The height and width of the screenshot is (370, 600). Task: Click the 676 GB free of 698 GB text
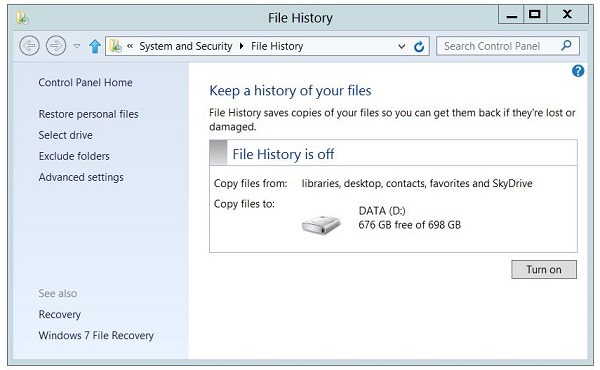409,225
